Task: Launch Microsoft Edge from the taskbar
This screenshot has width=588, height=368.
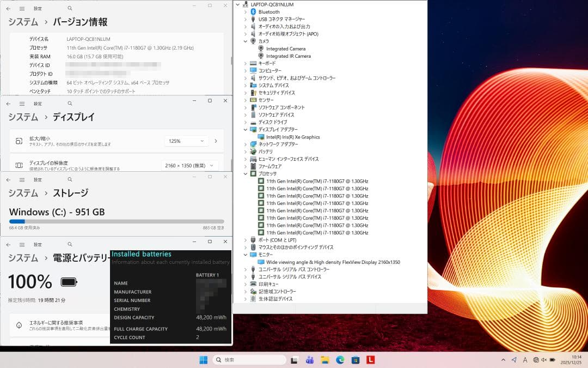Action: [339, 360]
